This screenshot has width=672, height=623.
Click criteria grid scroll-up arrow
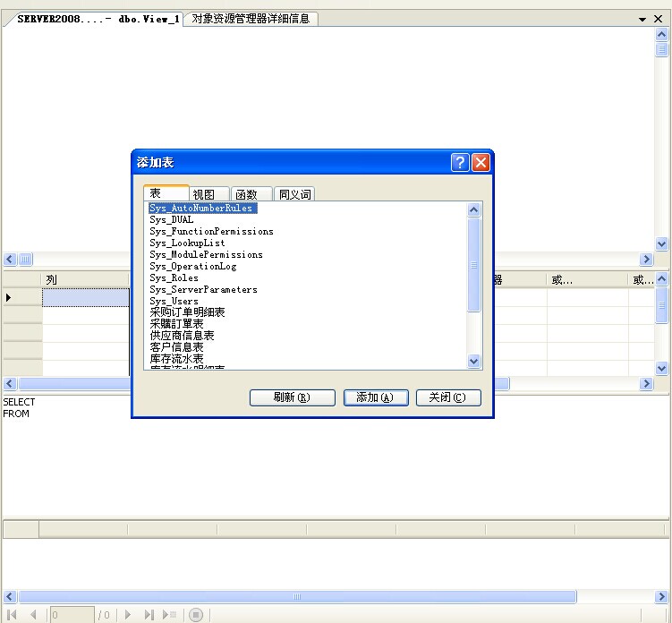pyautogui.click(x=662, y=279)
